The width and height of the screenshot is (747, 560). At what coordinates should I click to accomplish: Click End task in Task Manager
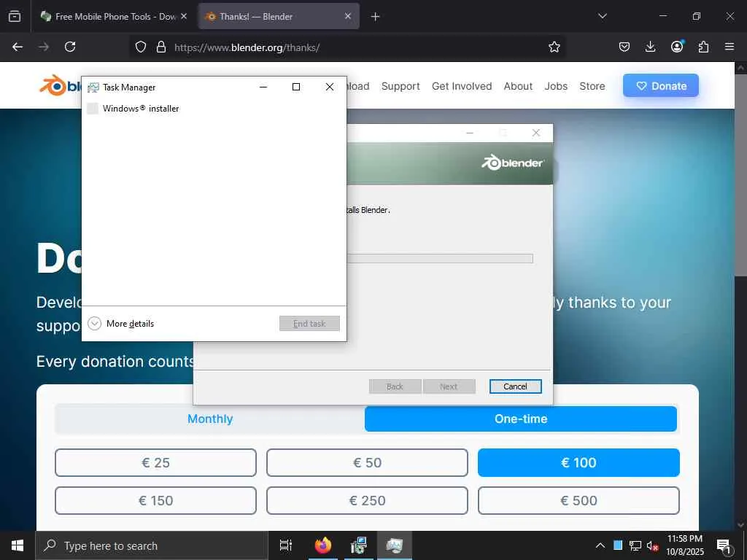pos(309,323)
